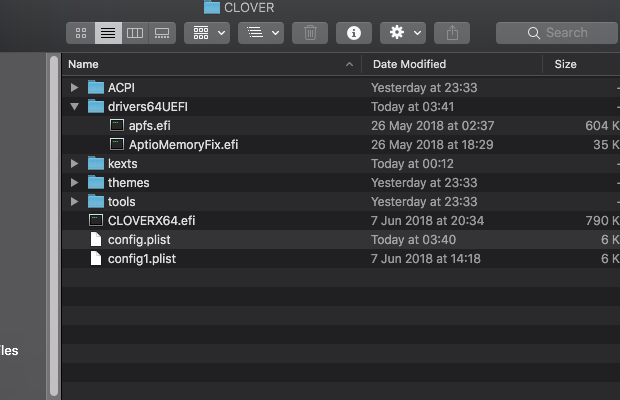Screen dimensions: 620x400
Task: Click the AptioMemoryFix.efi file icon
Action: pos(117,144)
